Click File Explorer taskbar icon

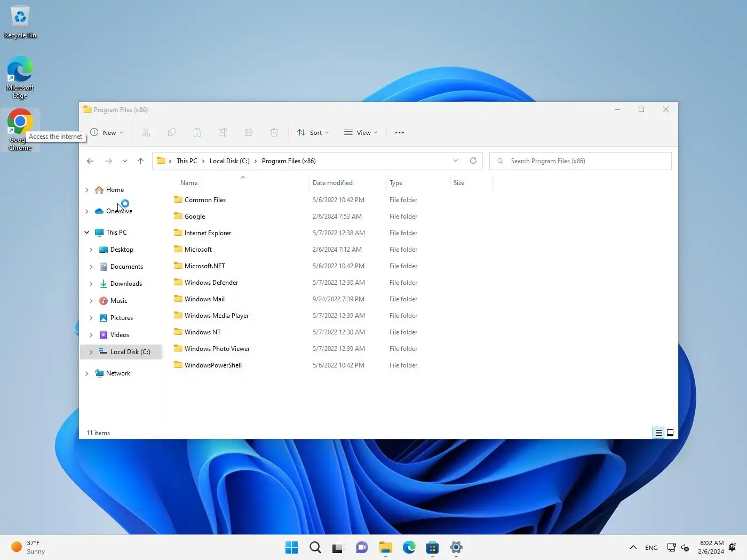tap(386, 547)
